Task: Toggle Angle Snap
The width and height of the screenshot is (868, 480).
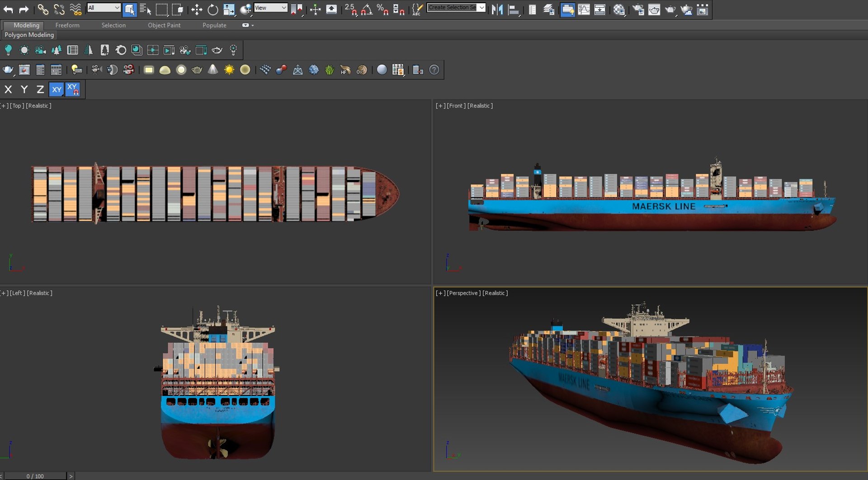Action: 367,9
